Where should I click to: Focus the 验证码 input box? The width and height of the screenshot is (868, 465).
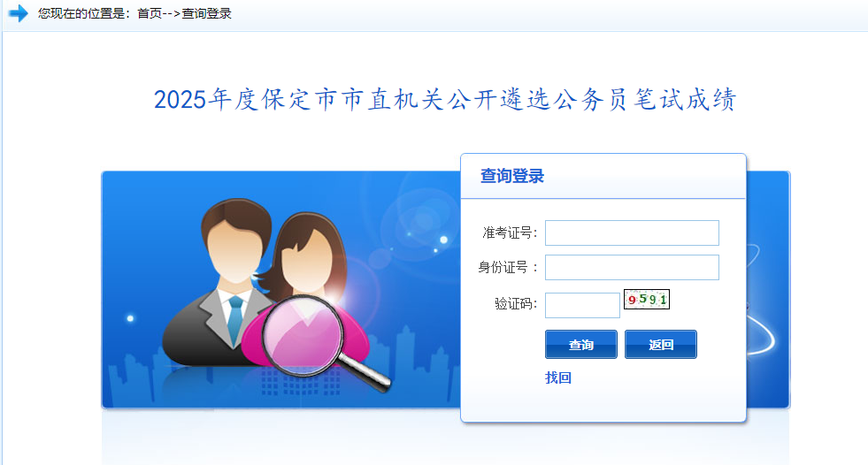(x=582, y=305)
